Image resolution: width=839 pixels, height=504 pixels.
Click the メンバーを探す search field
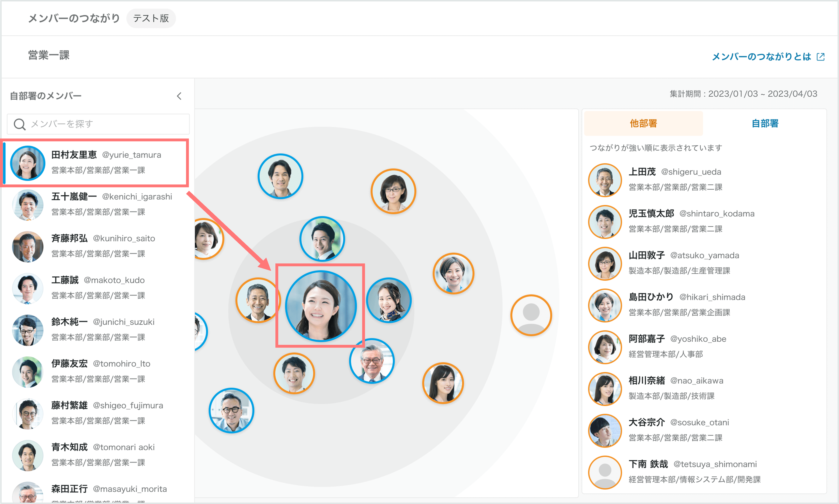point(98,124)
